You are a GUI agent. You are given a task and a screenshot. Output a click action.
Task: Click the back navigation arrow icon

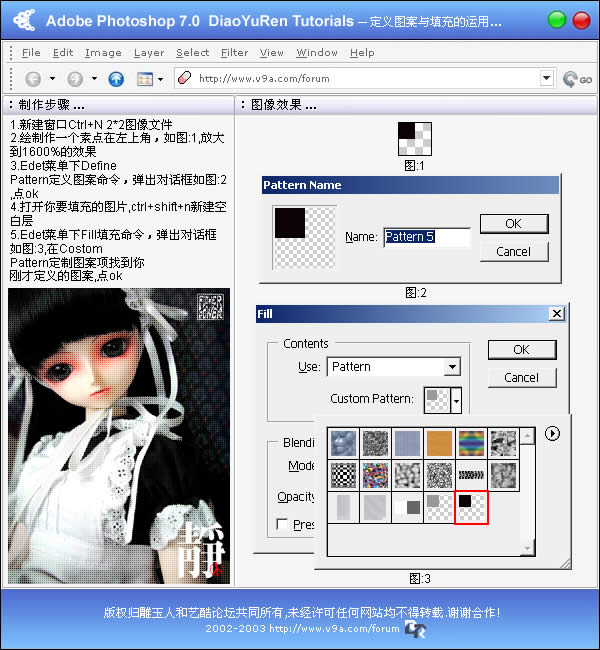point(33,78)
